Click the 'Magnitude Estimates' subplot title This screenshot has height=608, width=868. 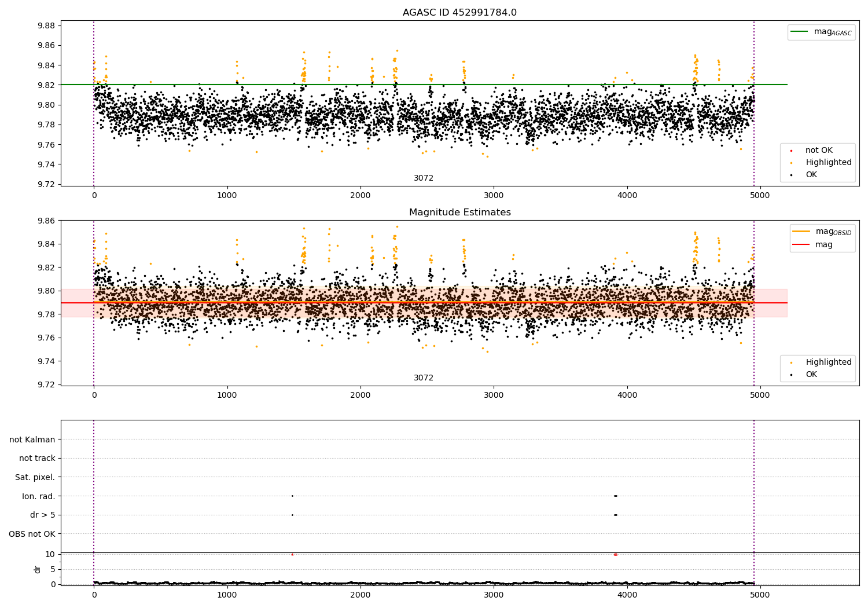tap(459, 213)
